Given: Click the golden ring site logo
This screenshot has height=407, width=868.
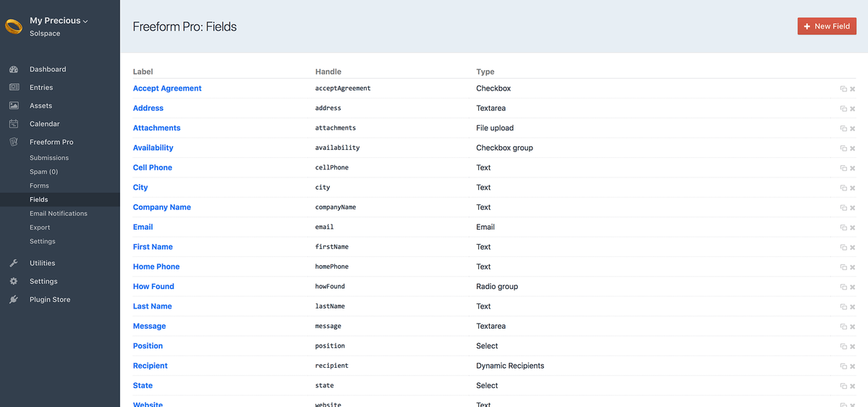Looking at the screenshot, I should (x=14, y=27).
